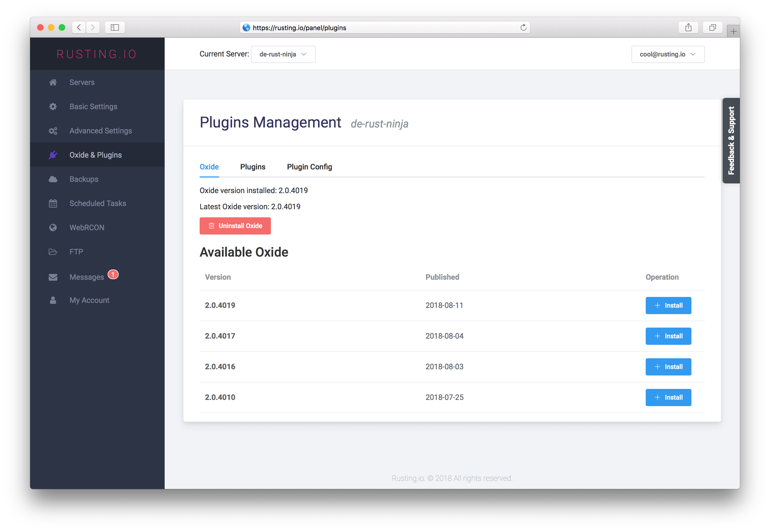Click the browser back arrow
The image size is (770, 532).
click(79, 27)
